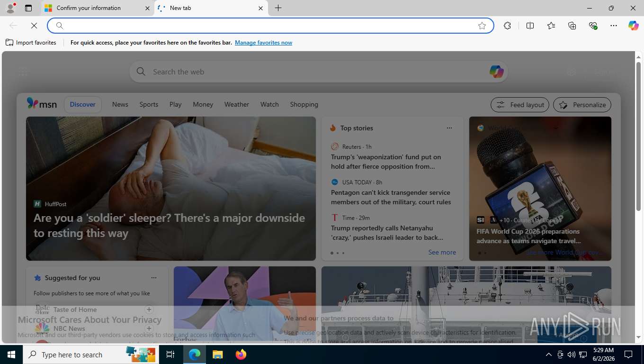Click the page vertical scrollbar
The width and height of the screenshot is (644, 364).
638,136
